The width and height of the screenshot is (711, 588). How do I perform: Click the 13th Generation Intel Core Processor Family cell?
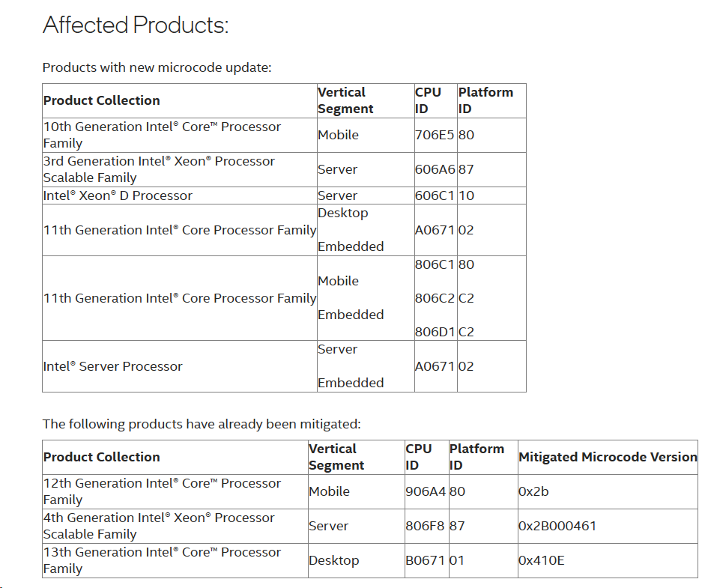click(162, 560)
